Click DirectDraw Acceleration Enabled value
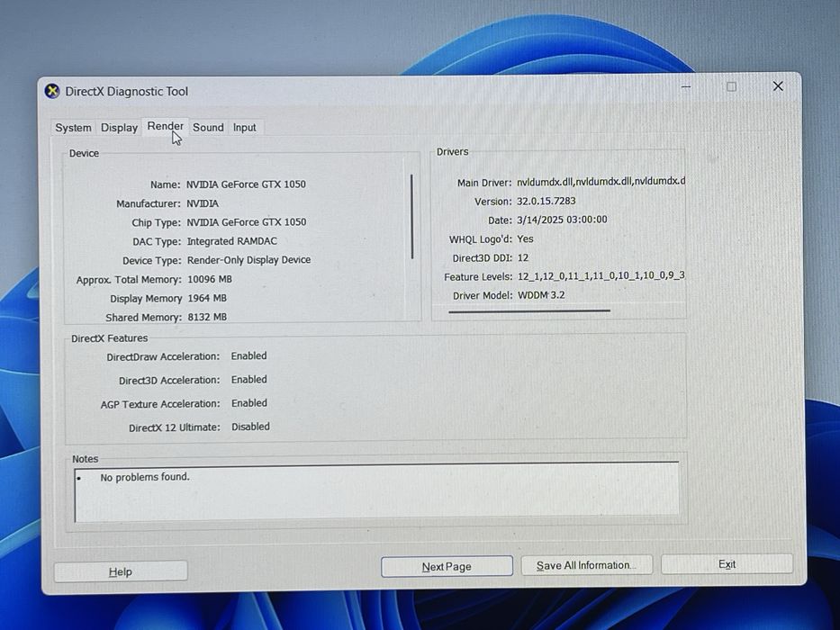The width and height of the screenshot is (840, 630). pyautogui.click(x=248, y=355)
